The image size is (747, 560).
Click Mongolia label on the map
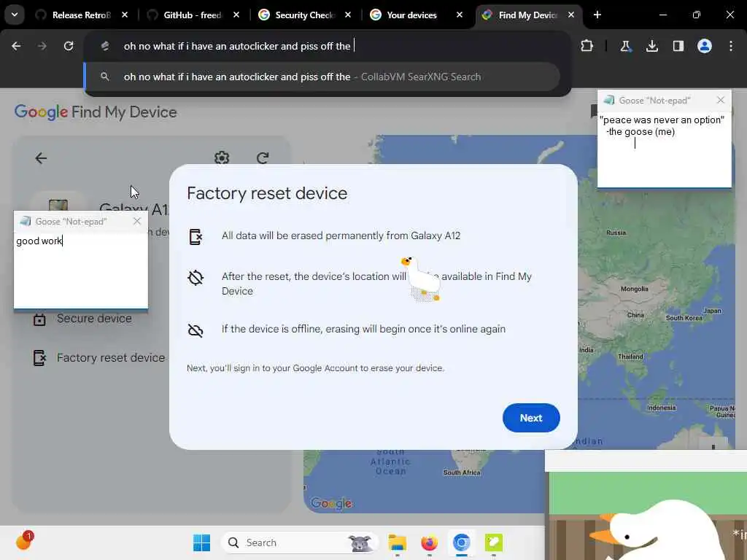point(634,289)
